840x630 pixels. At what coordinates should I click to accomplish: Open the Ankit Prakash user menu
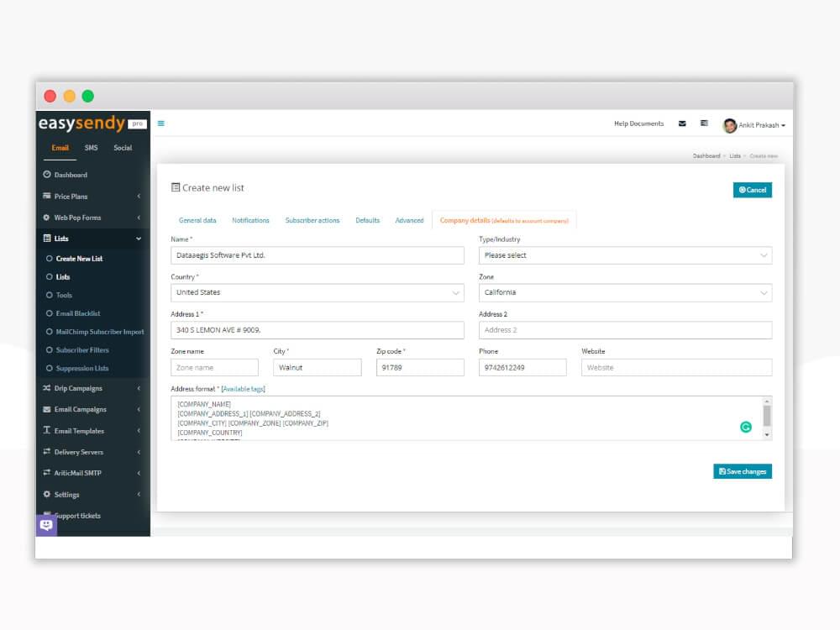click(754, 125)
